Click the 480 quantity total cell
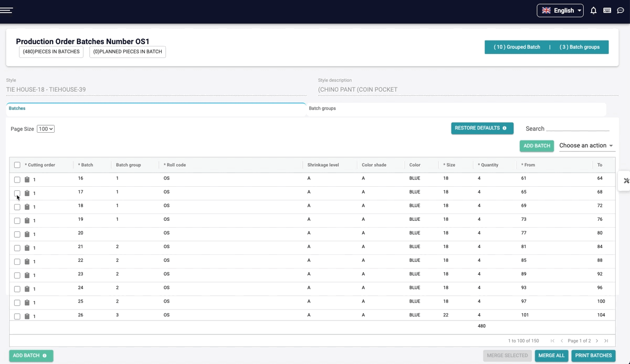The image size is (630, 364). [x=481, y=326]
